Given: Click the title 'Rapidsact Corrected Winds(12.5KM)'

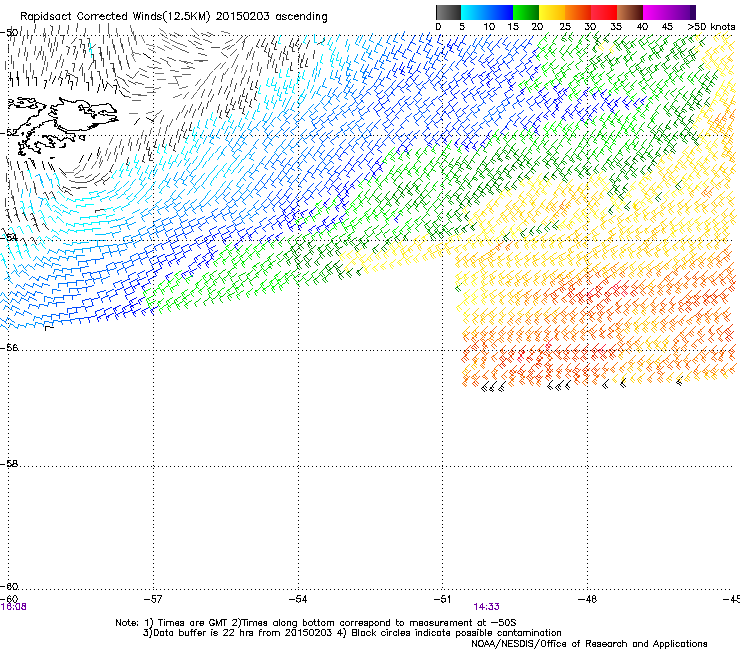Looking at the screenshot, I should point(115,17).
